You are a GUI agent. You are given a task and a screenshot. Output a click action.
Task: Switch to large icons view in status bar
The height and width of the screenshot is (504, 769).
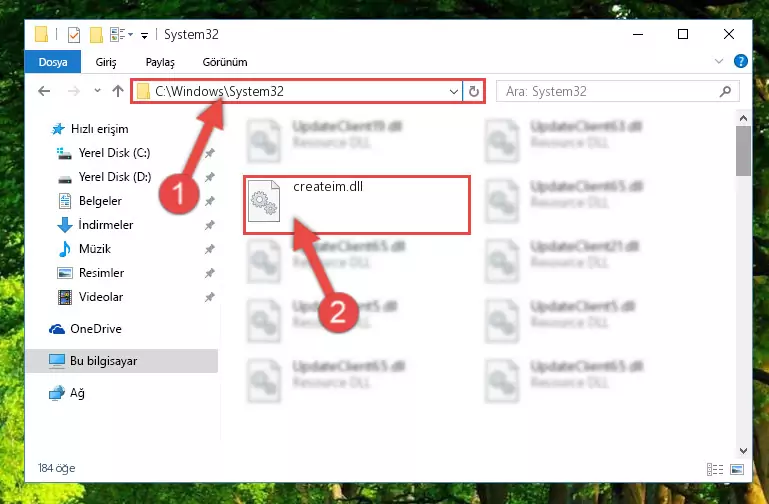point(737,469)
